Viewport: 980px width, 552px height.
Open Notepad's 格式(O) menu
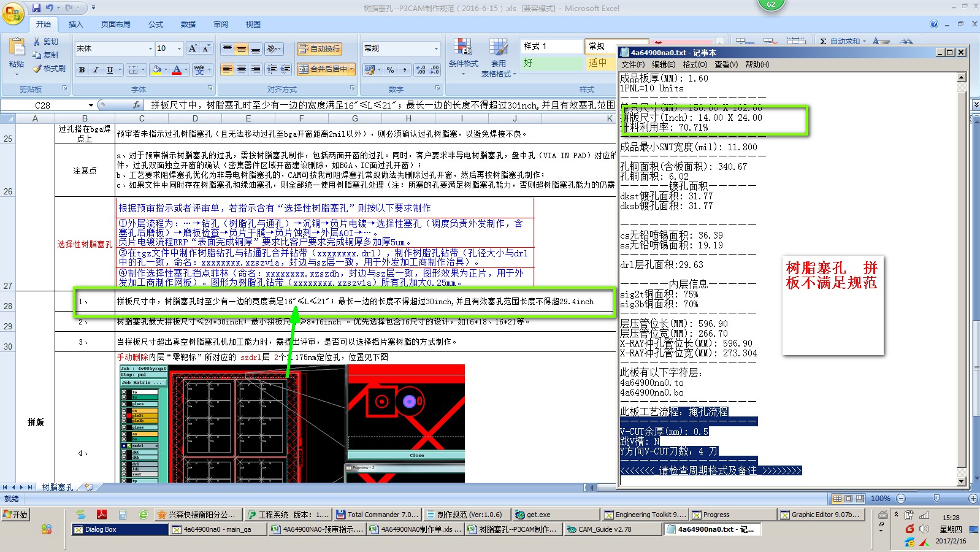695,64
